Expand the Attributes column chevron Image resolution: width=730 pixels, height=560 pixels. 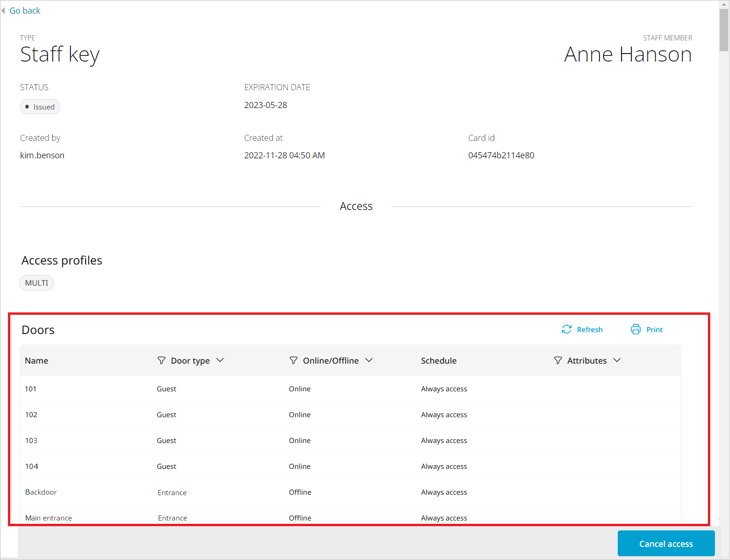(617, 360)
